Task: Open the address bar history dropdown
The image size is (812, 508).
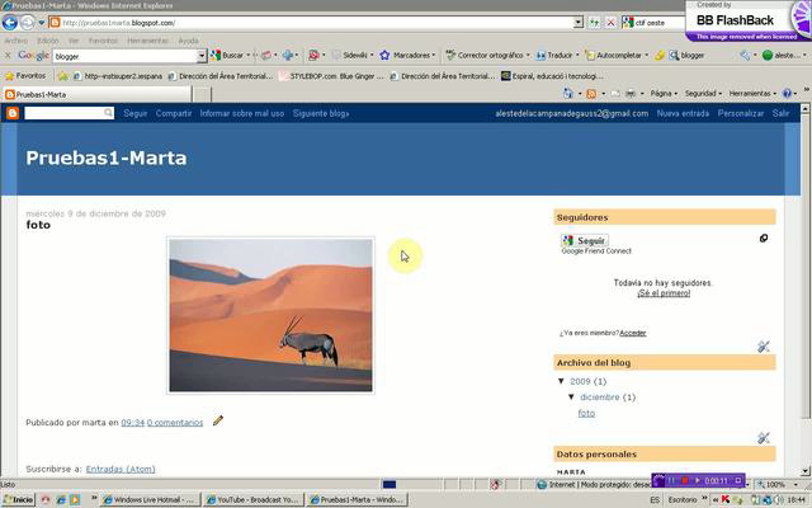Action: 579,22
